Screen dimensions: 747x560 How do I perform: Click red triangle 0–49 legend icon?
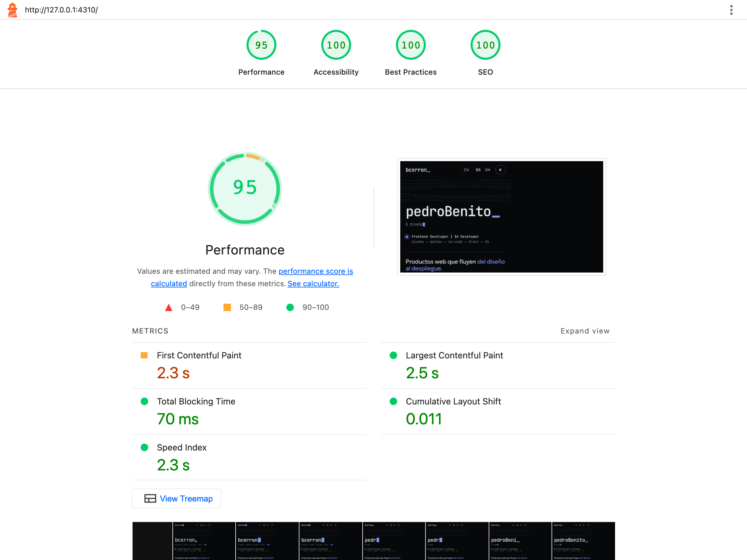[x=168, y=307]
